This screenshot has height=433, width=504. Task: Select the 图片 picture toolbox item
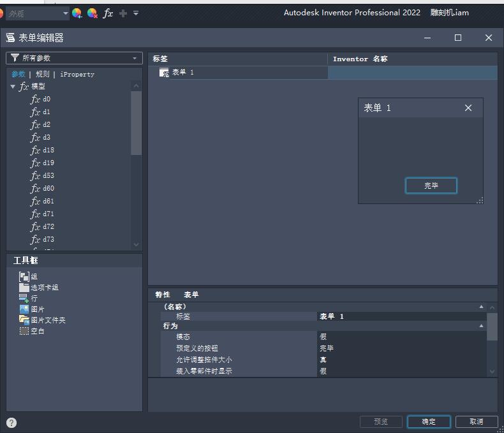[x=32, y=309]
